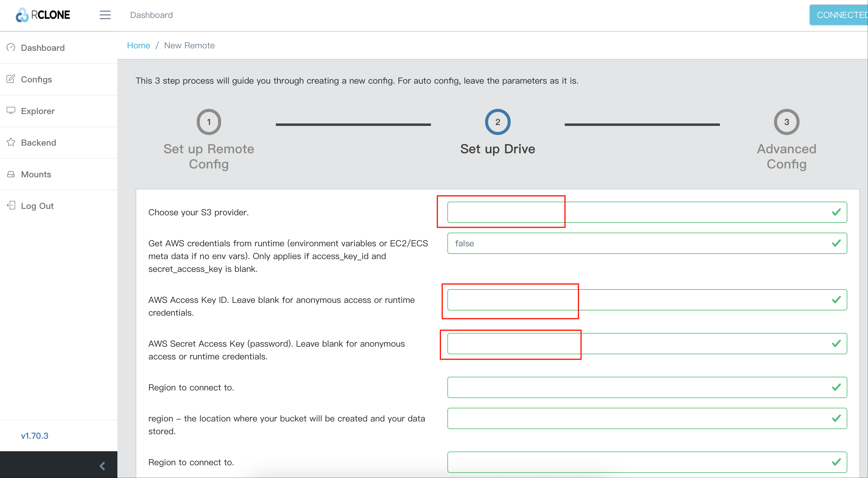Click the Log Out door icon

coord(11,206)
